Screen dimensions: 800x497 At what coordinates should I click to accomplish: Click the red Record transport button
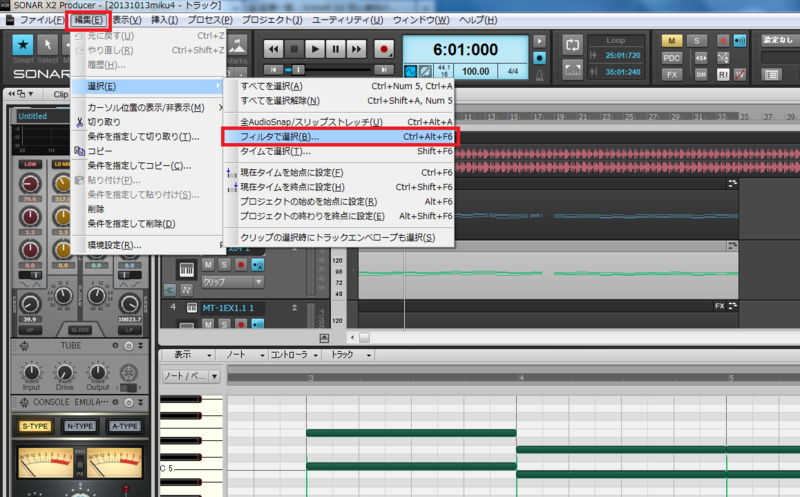pyautogui.click(x=384, y=49)
